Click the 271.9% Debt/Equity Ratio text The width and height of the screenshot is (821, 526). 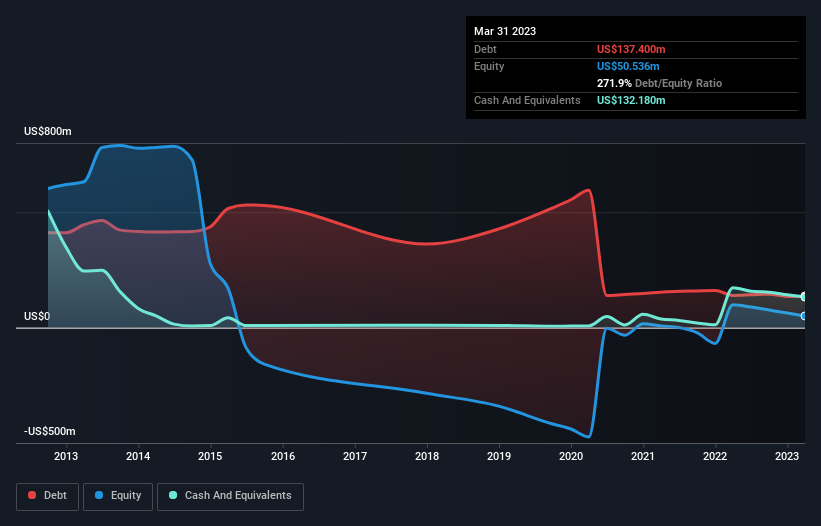click(x=659, y=83)
